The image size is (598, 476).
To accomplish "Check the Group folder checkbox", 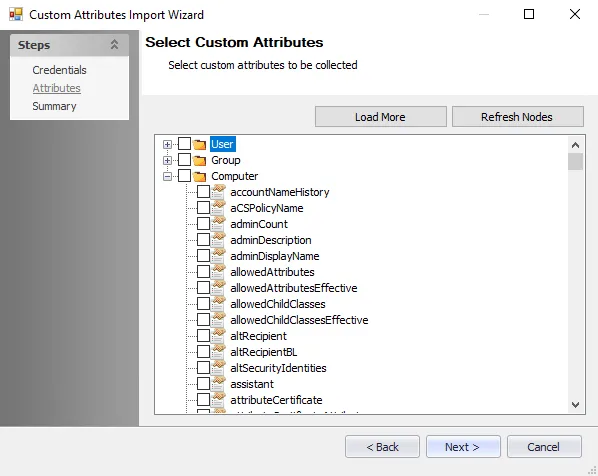I will click(185, 160).
